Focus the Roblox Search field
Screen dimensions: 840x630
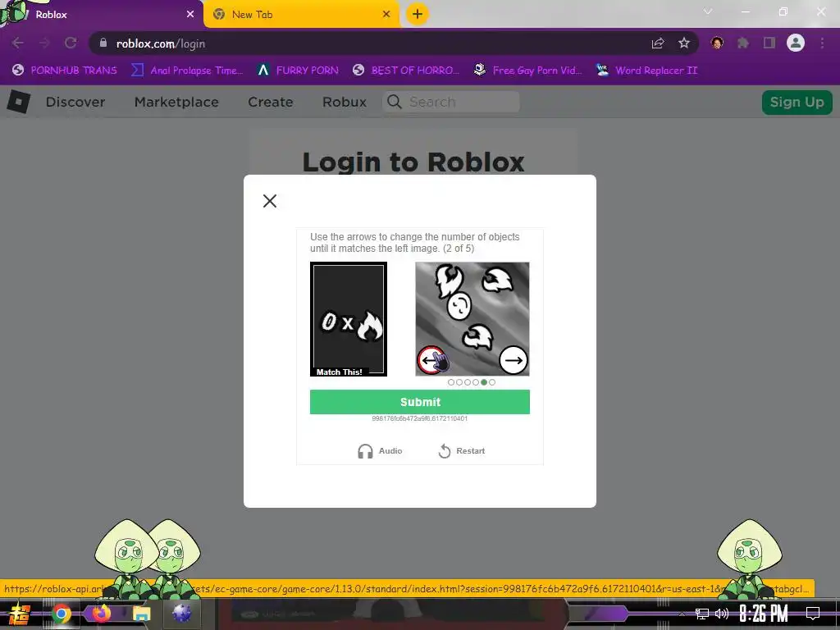tap(451, 102)
